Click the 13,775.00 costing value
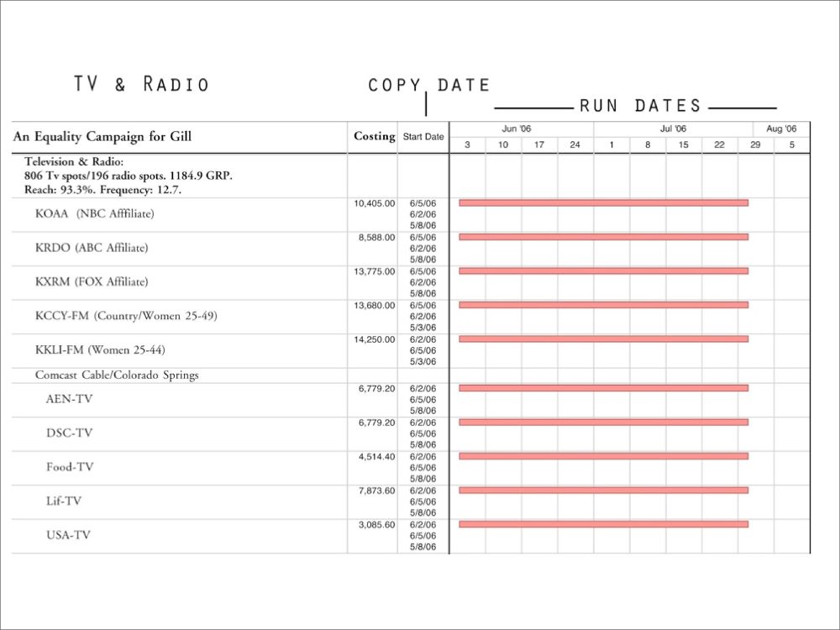 375,271
